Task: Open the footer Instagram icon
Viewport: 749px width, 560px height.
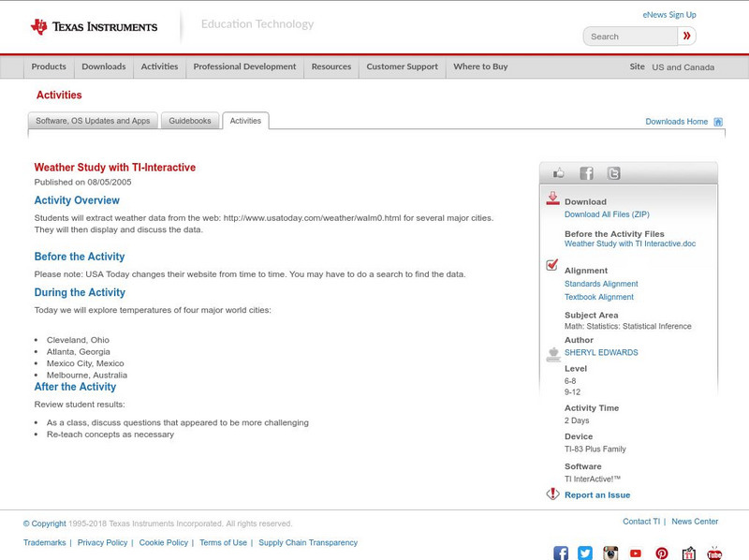Action: pos(610,553)
